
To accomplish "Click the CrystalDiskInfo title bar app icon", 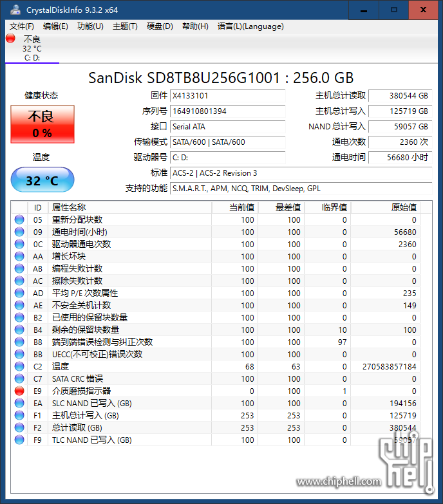I will [15, 10].
